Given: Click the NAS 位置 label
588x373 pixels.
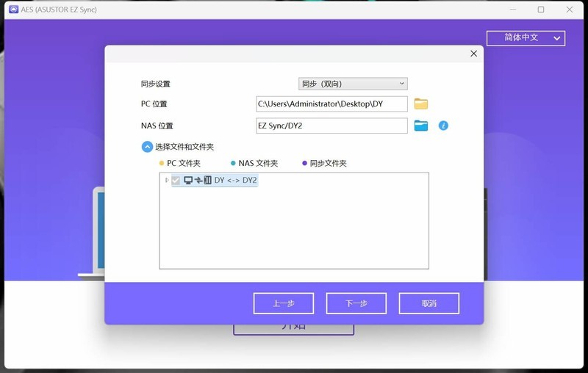Looking at the screenshot, I should [x=157, y=126].
